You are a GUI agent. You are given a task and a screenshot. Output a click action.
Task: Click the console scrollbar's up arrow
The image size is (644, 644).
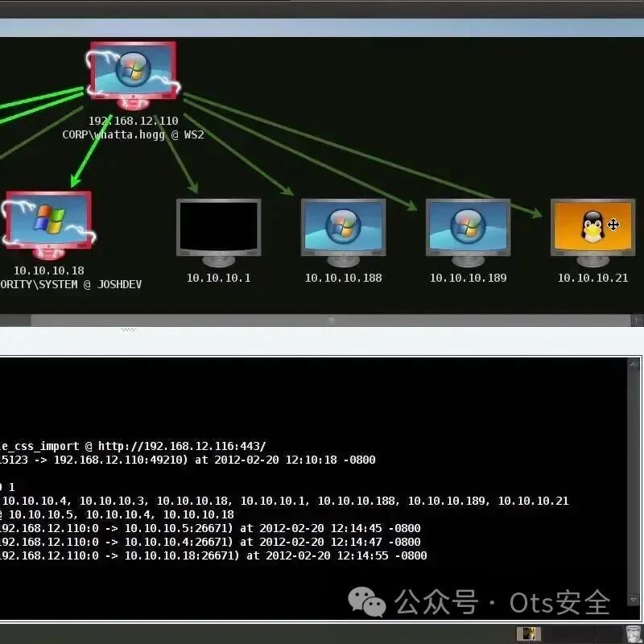(x=634, y=365)
